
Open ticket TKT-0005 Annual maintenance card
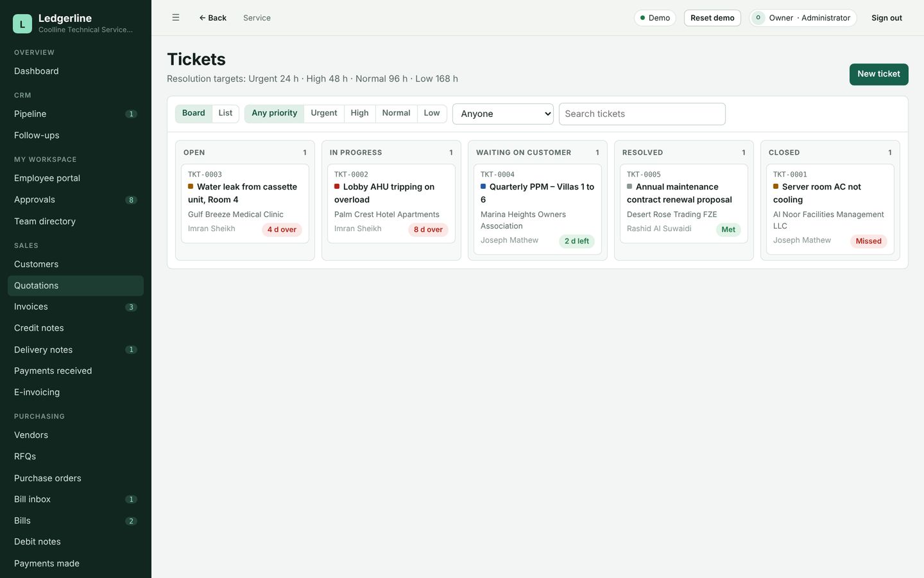[684, 204]
